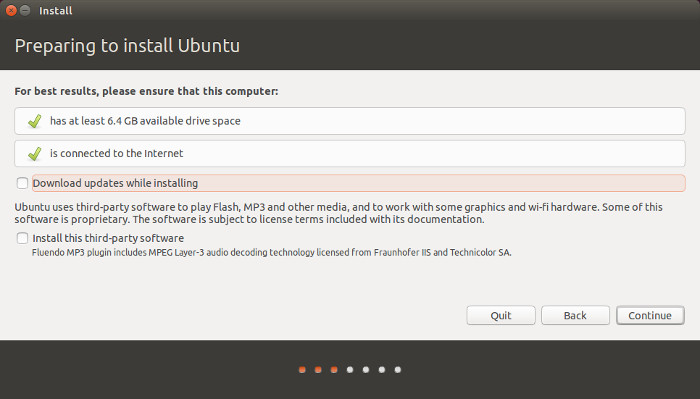This screenshot has height=399, width=700.
Task: Click the green checkmark beside Internet connection
Action: (34, 154)
